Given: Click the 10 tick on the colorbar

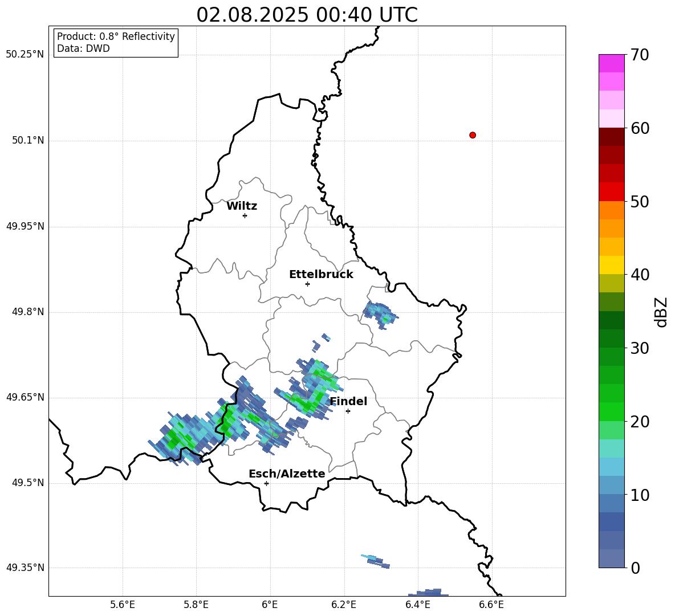Looking at the screenshot, I should click(640, 495).
